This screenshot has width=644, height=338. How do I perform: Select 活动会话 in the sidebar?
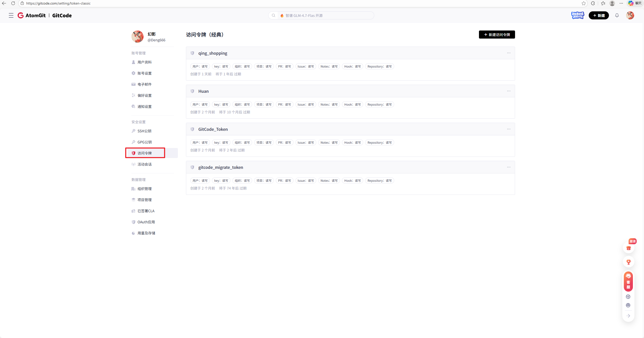pos(145,164)
